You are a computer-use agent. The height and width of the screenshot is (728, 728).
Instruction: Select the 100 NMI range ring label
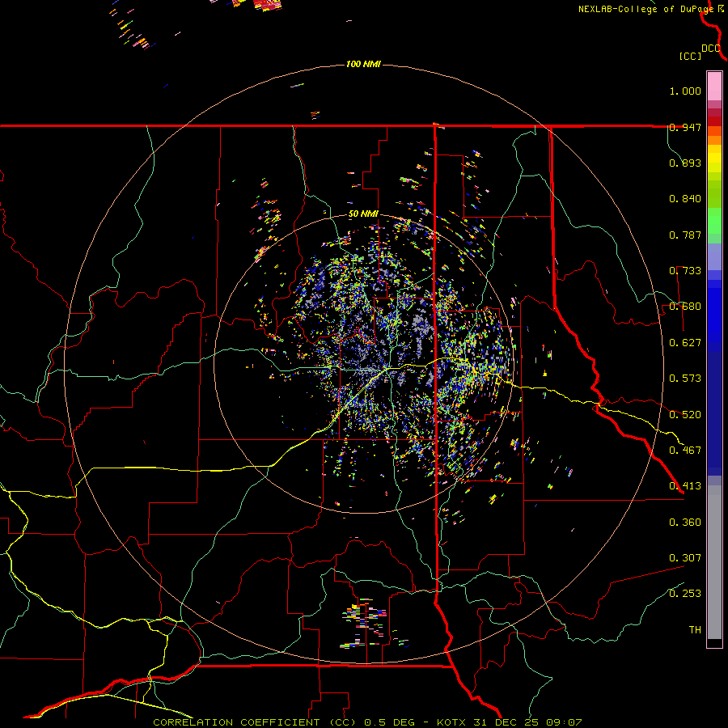point(363,64)
